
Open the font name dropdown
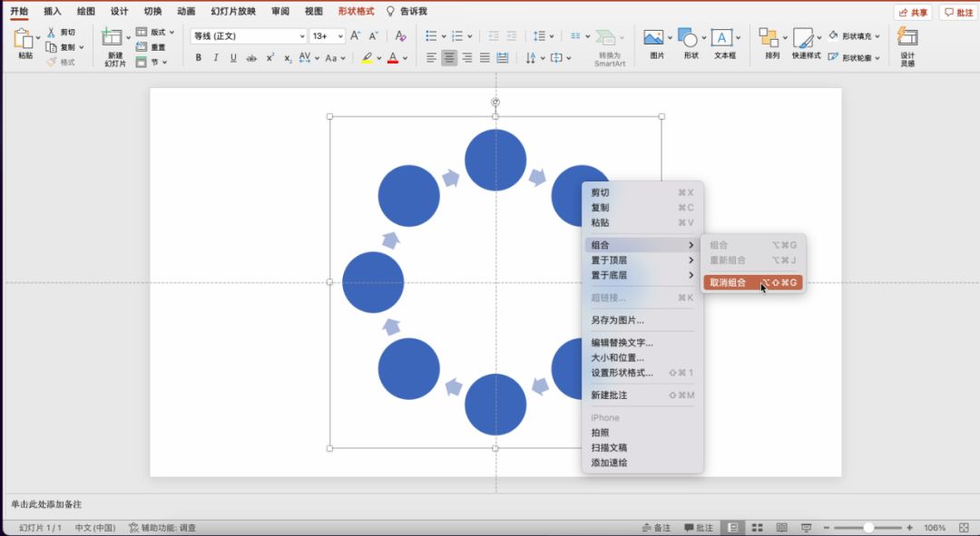coord(302,36)
